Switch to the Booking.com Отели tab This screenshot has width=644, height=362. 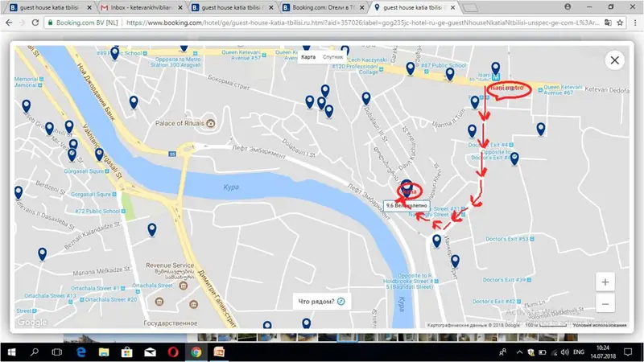[x=324, y=7]
